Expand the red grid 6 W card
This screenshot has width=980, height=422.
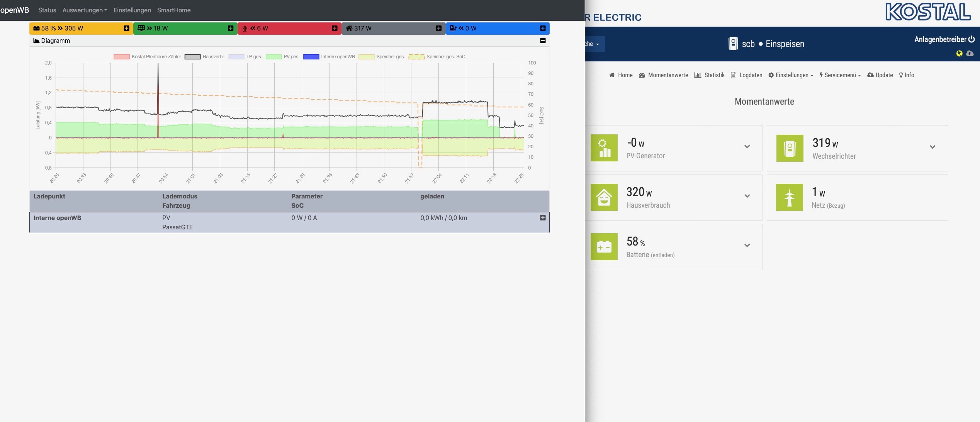coord(335,28)
